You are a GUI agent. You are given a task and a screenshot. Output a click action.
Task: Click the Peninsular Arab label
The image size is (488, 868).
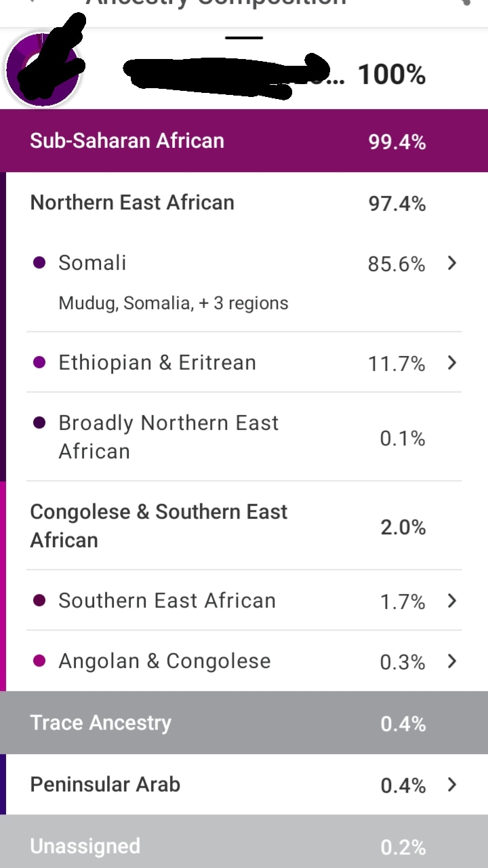105,785
